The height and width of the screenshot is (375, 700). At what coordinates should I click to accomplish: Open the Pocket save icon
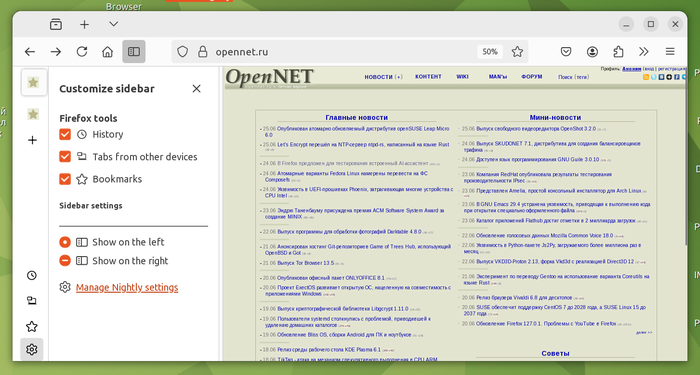[566, 52]
